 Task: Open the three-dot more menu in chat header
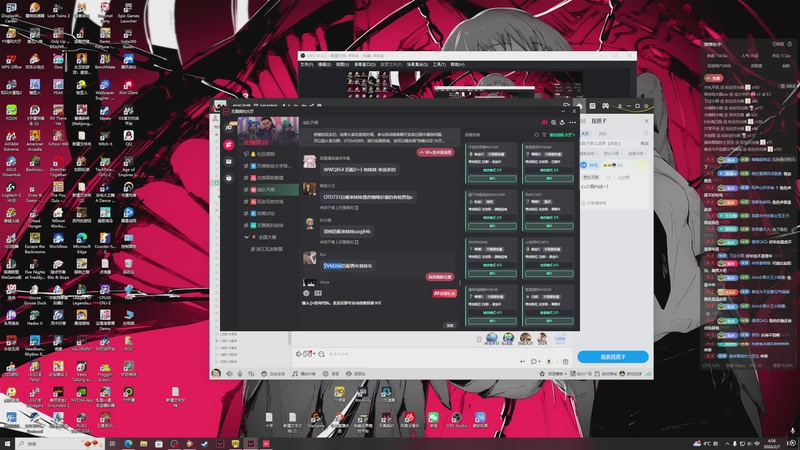[572, 122]
